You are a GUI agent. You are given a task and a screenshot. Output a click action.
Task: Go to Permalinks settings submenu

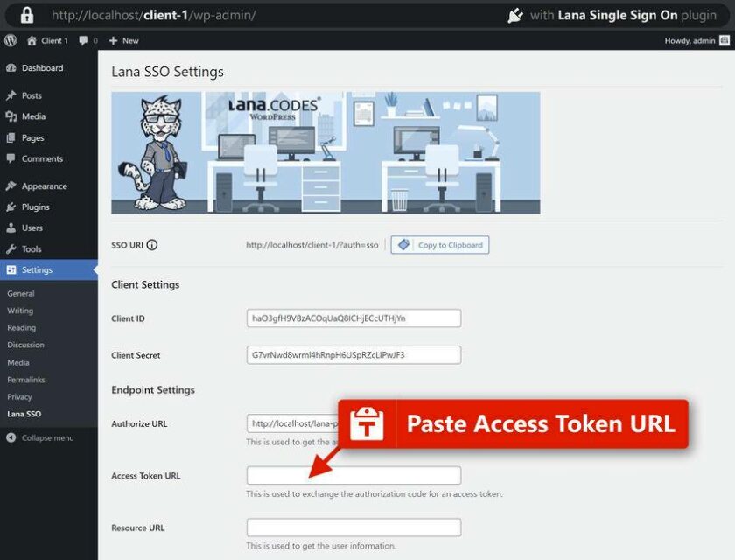[26, 380]
